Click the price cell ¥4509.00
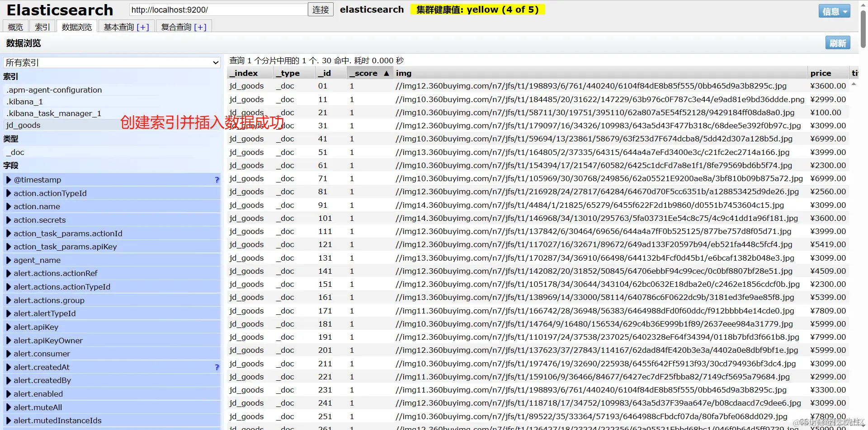This screenshot has width=868, height=430. (828, 271)
